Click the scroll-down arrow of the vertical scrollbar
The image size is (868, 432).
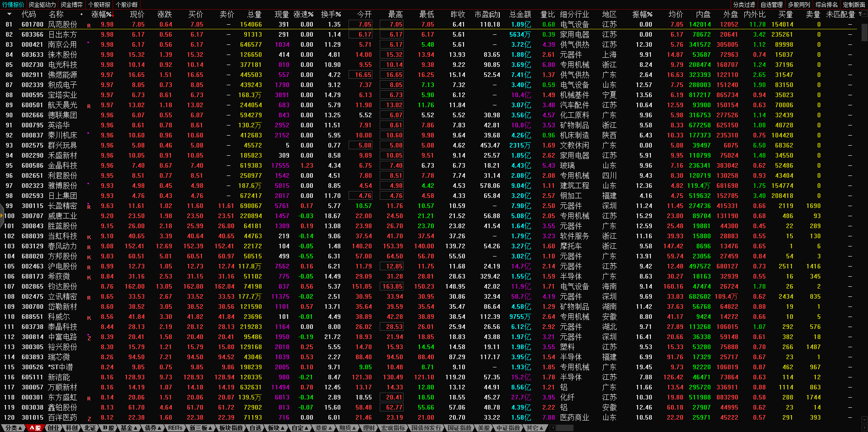tap(864, 420)
